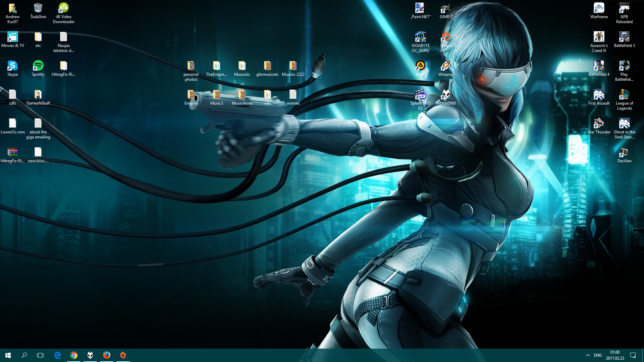The width and height of the screenshot is (644, 362).
Task: Open the Enigma folder
Action: click(x=191, y=98)
